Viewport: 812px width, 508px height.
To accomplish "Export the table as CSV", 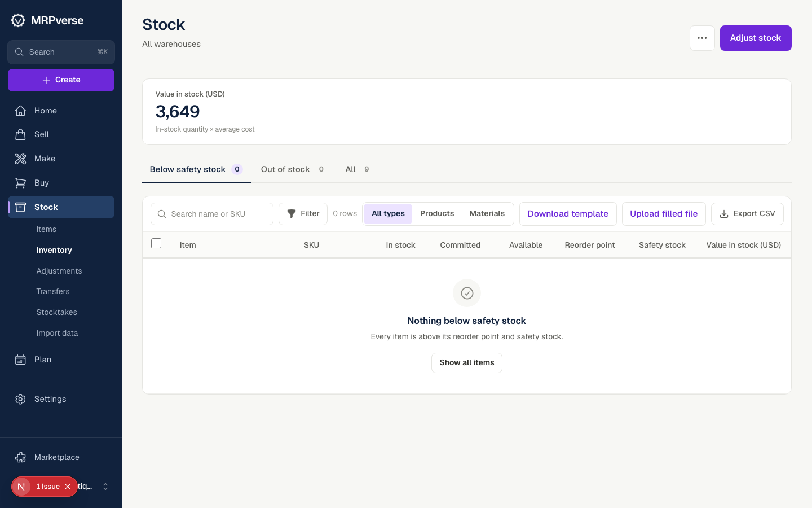I will click(x=747, y=214).
